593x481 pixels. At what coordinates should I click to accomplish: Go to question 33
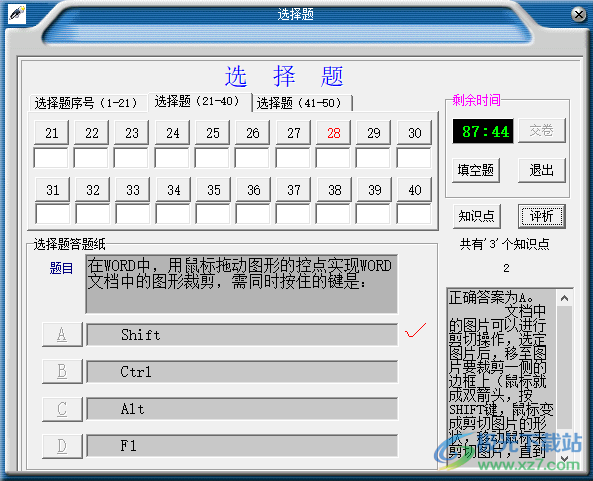pyautogui.click(x=133, y=189)
